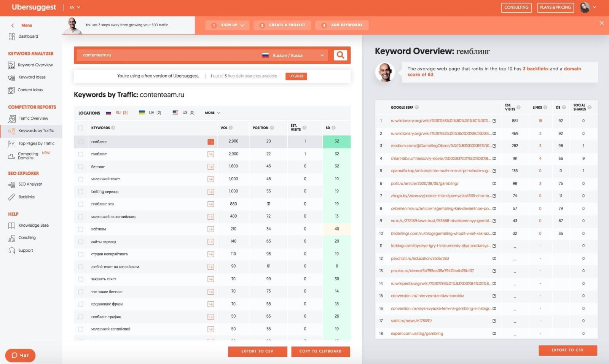Click the COPY TO CLIPBOARD button
This screenshot has height=364, width=609.
pyautogui.click(x=320, y=351)
